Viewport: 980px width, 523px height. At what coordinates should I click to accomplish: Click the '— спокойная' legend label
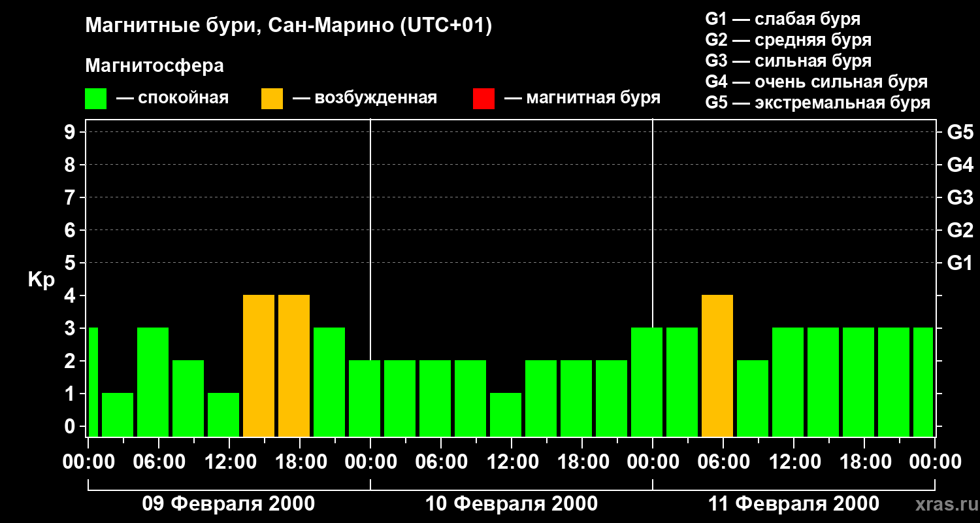(172, 99)
